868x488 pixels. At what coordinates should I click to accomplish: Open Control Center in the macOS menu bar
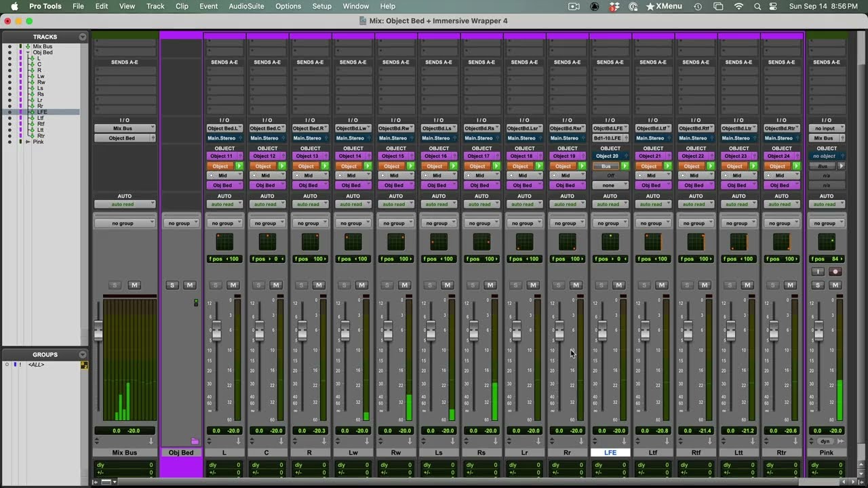point(773,6)
